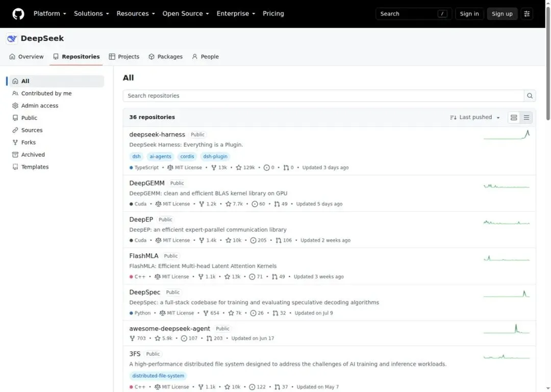Open pull requests count 0 of deepseek-harness
The width and height of the screenshot is (551, 392).
click(x=288, y=168)
